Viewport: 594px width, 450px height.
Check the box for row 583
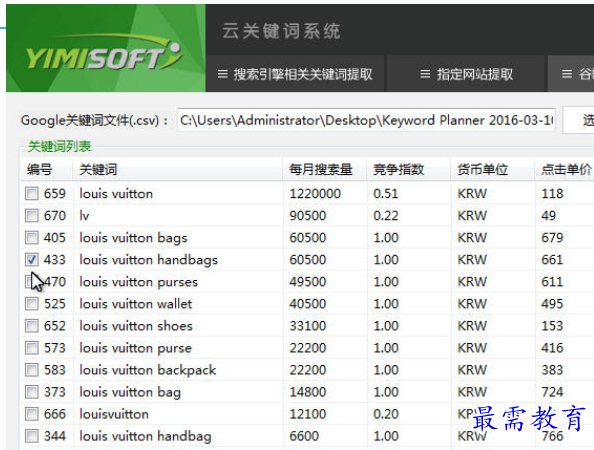[x=31, y=370]
